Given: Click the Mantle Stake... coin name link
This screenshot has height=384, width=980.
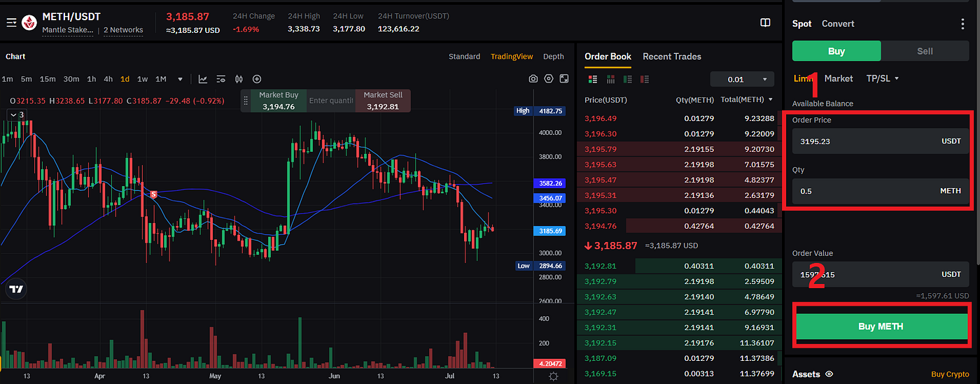Looking at the screenshot, I should coord(69,30).
